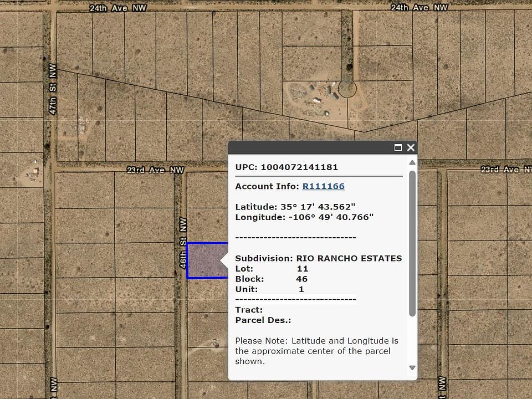This screenshot has width=532, height=399.
Task: Click the 46th St NW street label
Action: coord(183,243)
